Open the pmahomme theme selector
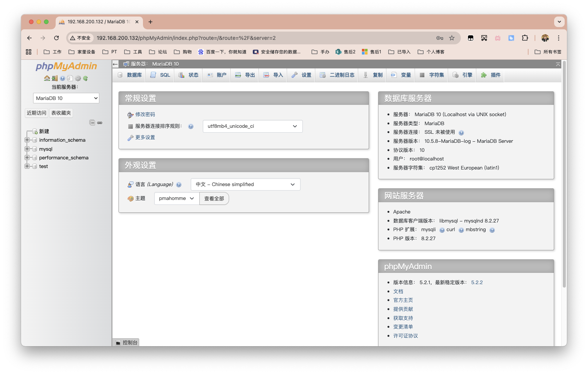588x374 pixels. [x=176, y=198]
